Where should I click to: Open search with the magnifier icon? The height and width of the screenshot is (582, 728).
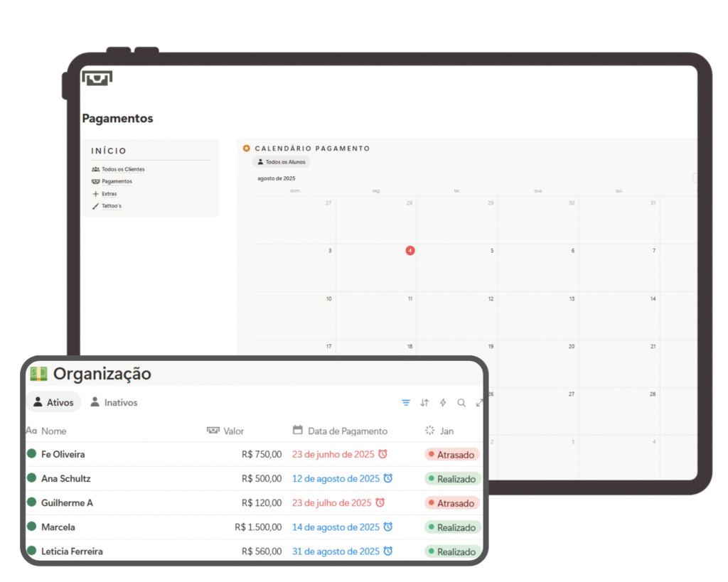(x=461, y=403)
